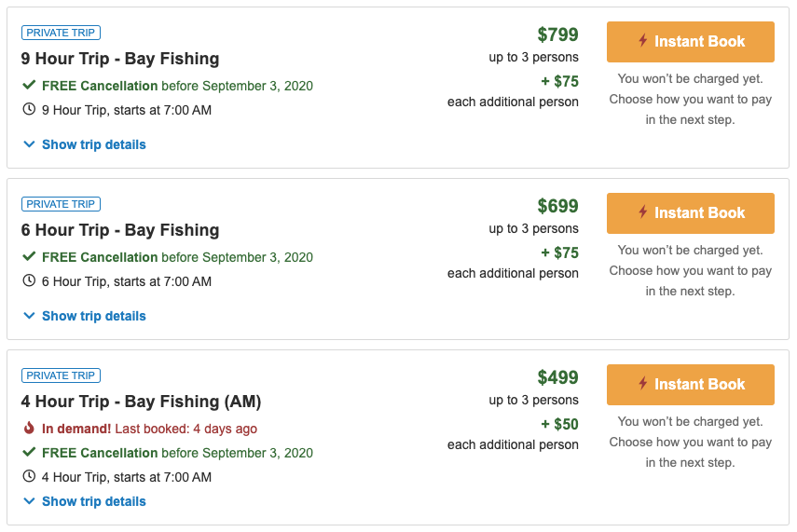Click the In demand! Last booked notice

click(149, 429)
